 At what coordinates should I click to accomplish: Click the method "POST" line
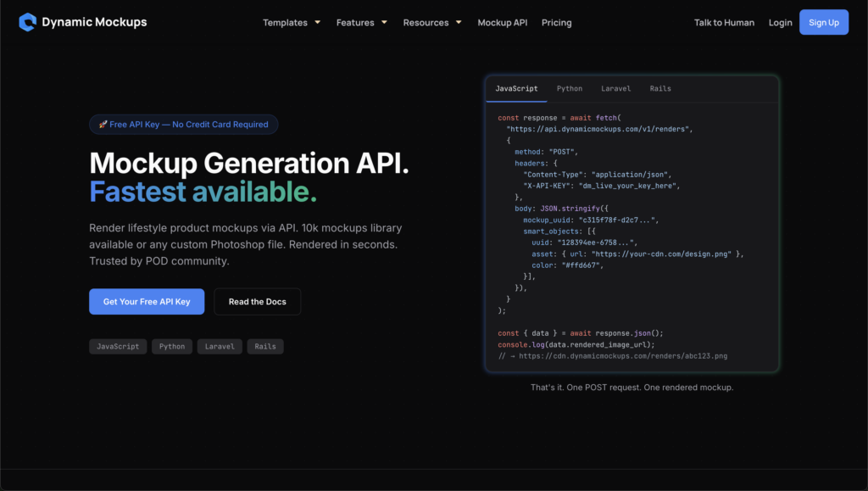(547, 152)
